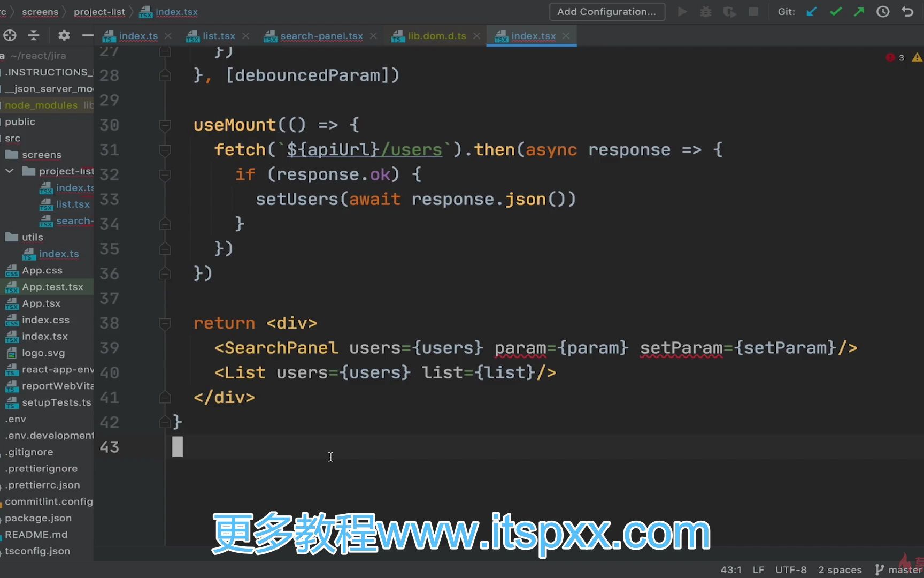The height and width of the screenshot is (578, 924).
Task: Fold the if block at line 32
Action: click(165, 175)
